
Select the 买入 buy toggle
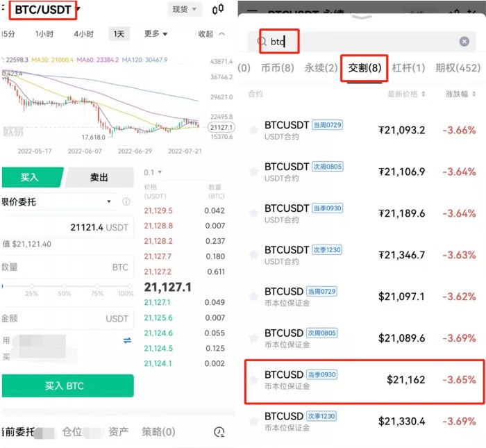(x=30, y=178)
